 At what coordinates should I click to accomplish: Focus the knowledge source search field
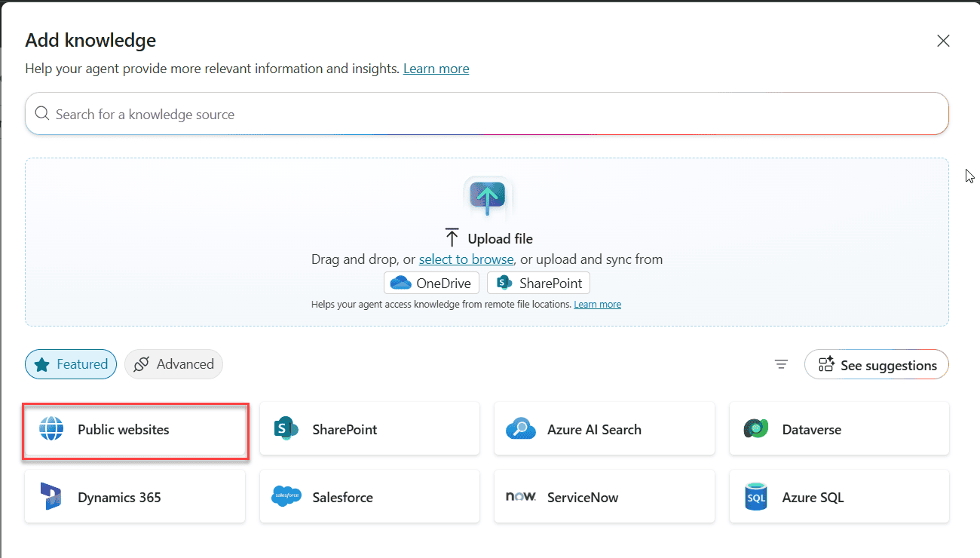click(487, 114)
